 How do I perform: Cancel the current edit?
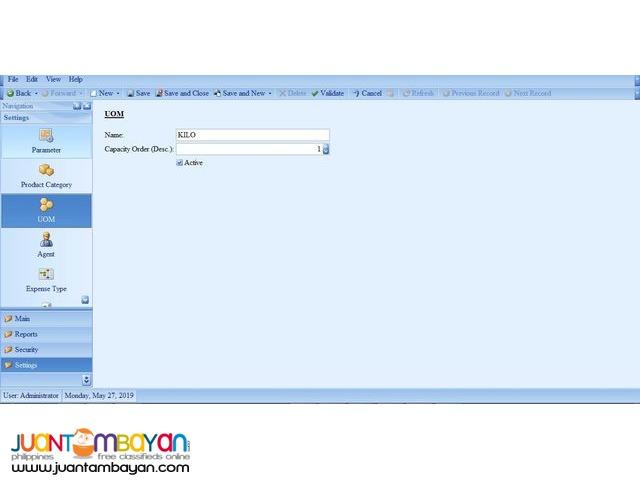point(367,93)
